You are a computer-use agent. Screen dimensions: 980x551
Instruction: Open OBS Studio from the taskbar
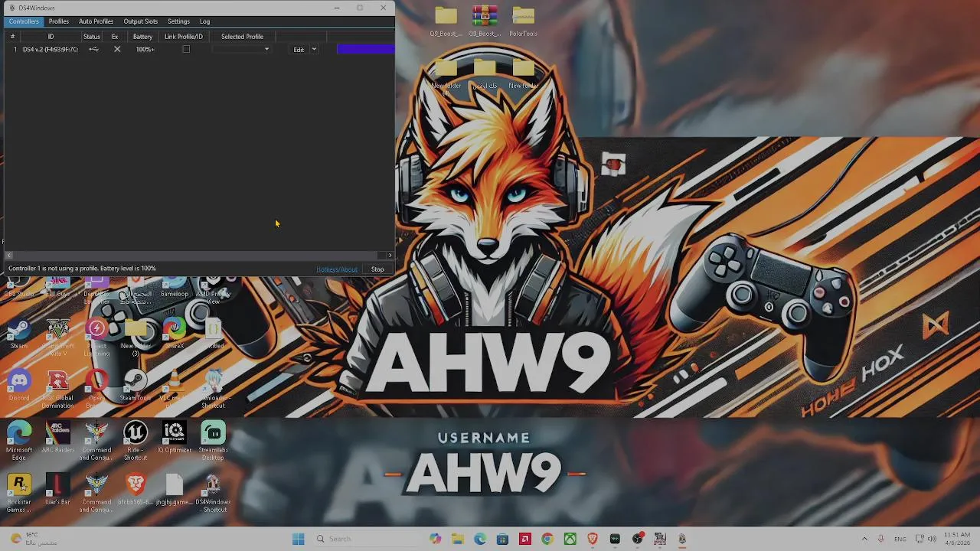(x=638, y=539)
